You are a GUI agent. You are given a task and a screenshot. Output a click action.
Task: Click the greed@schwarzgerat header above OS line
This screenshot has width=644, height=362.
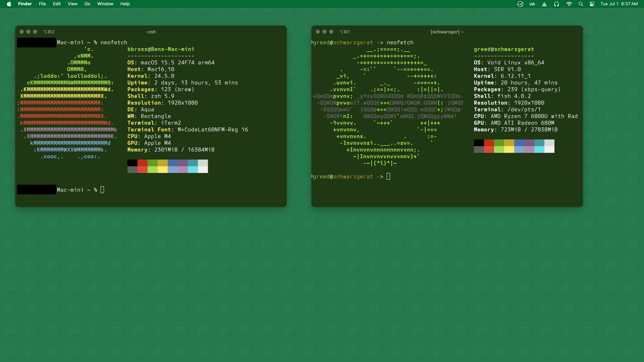(504, 49)
